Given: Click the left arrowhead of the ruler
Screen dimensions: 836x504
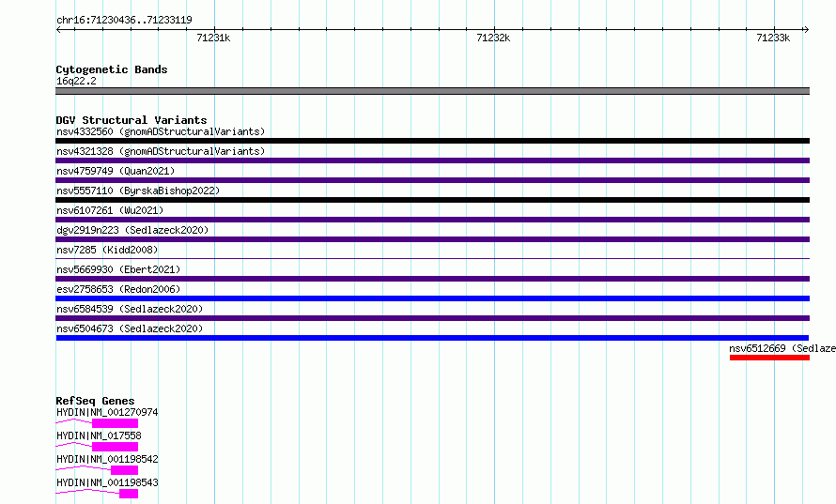Looking at the screenshot, I should (x=58, y=30).
